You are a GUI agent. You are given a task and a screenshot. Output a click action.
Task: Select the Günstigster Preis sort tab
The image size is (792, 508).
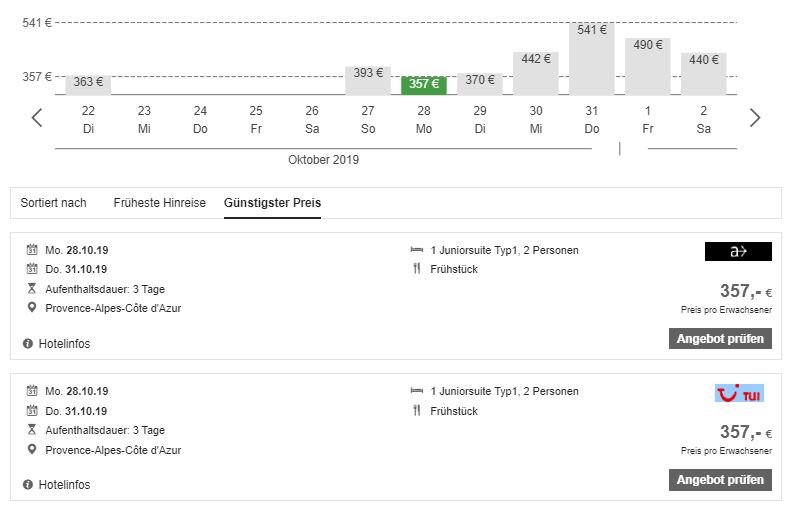pyautogui.click(x=272, y=203)
